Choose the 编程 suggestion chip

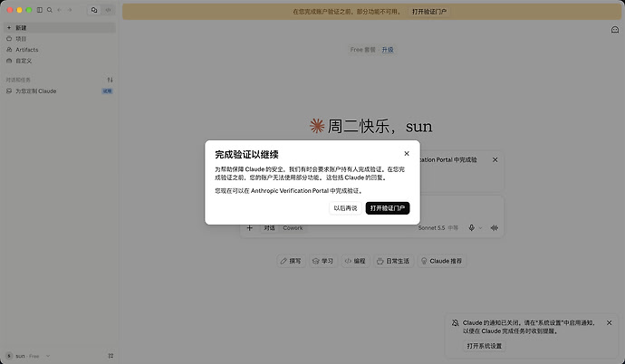356,261
